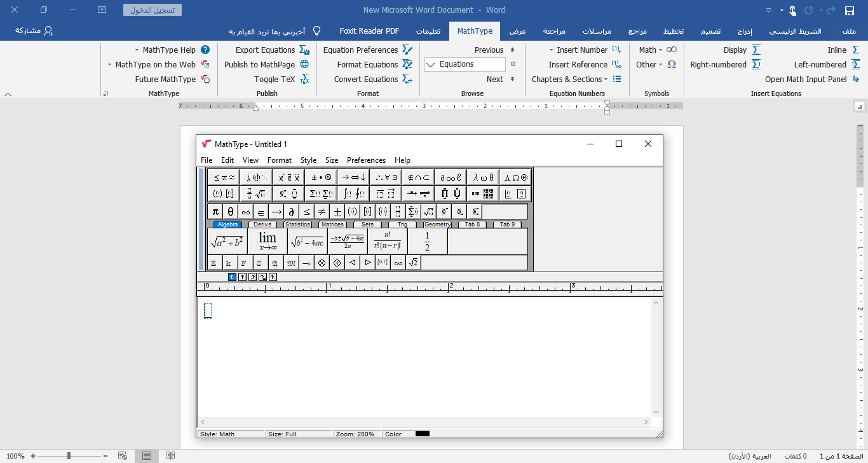Insert the plus-minus sign from the small bar

pyautogui.click(x=337, y=212)
